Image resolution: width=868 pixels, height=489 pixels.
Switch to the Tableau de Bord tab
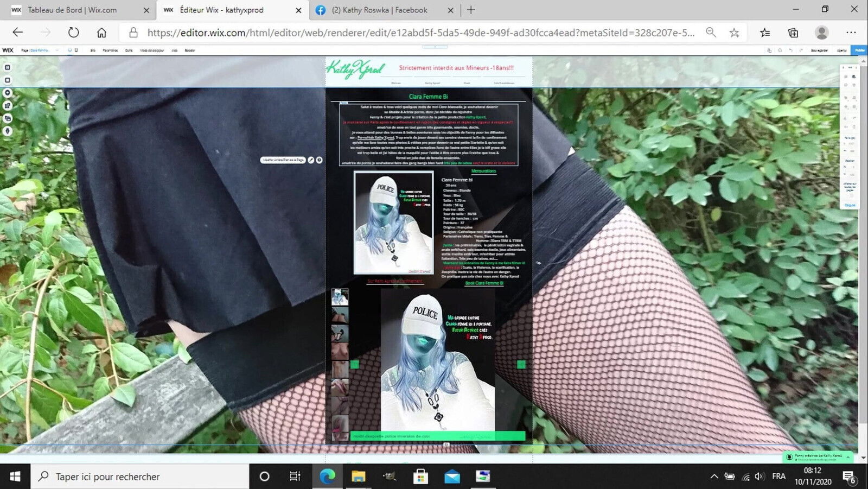click(x=72, y=10)
